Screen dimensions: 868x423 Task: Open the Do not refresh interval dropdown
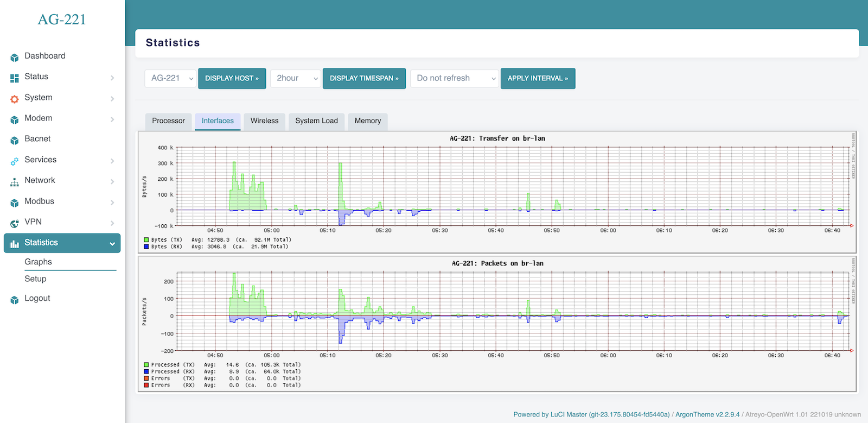454,78
